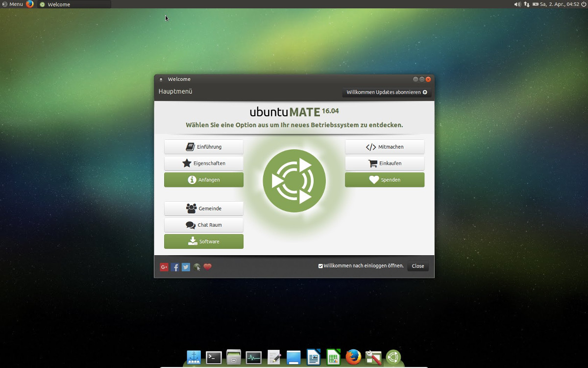Screen dimensions: 588x368
Task: Click the large Ubuntu MATE center logo
Action: [294, 181]
